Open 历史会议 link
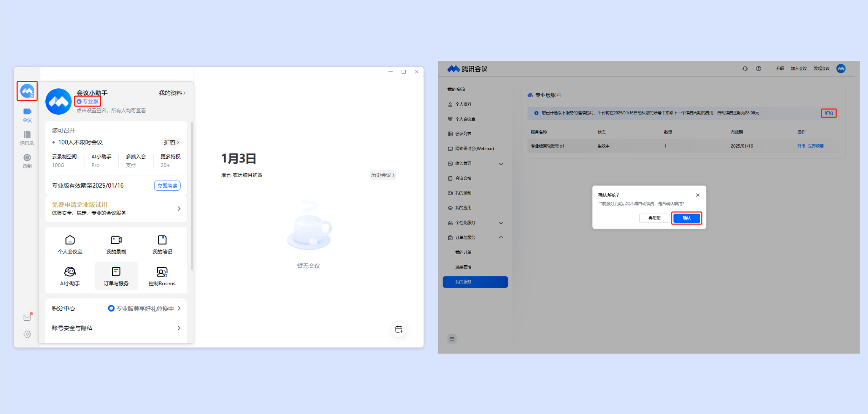The width and height of the screenshot is (868, 414). click(x=383, y=175)
